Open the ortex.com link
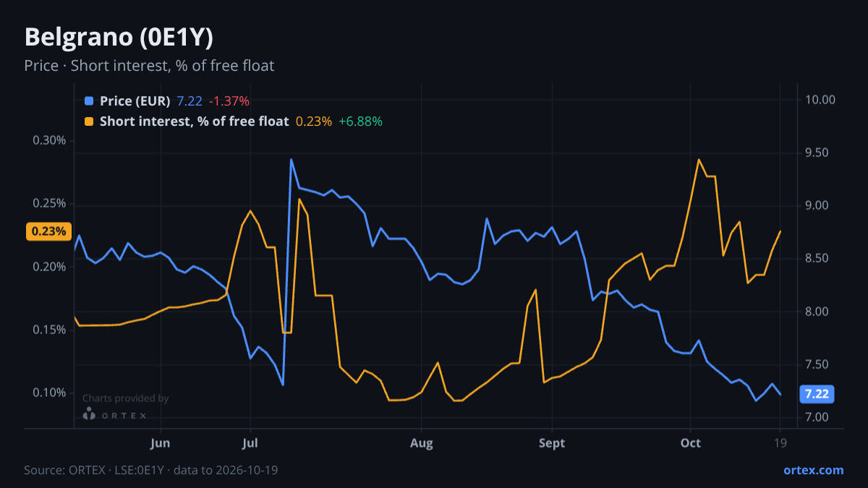 coord(814,470)
